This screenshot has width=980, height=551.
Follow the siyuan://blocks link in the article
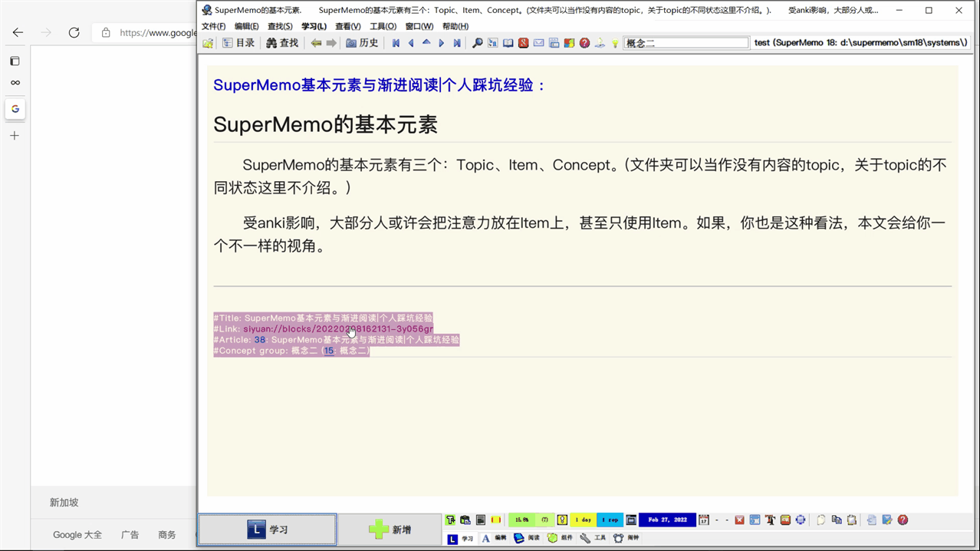[x=337, y=328]
